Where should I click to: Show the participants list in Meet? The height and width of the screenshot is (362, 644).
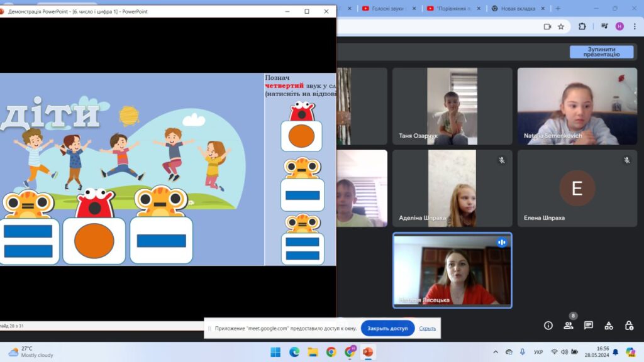[x=569, y=326]
